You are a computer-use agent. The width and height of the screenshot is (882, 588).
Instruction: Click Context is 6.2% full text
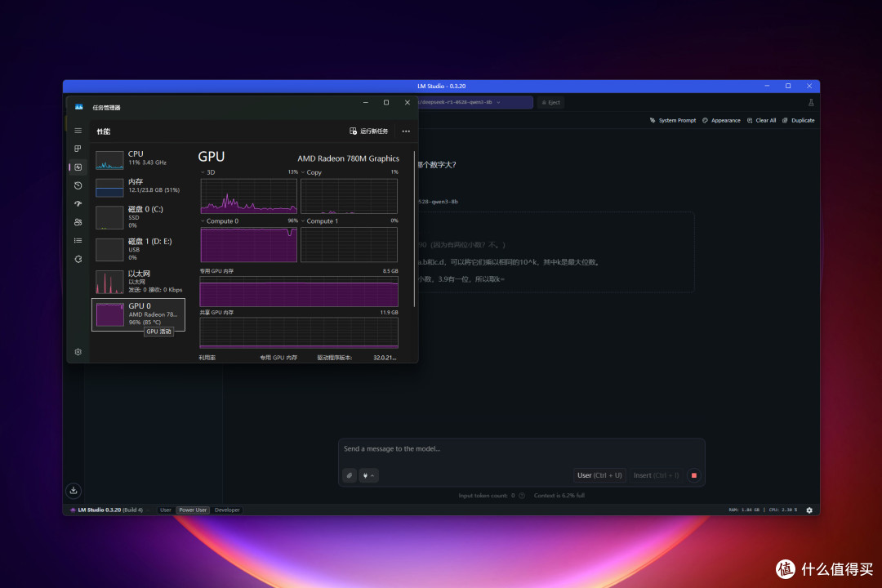pyautogui.click(x=559, y=496)
